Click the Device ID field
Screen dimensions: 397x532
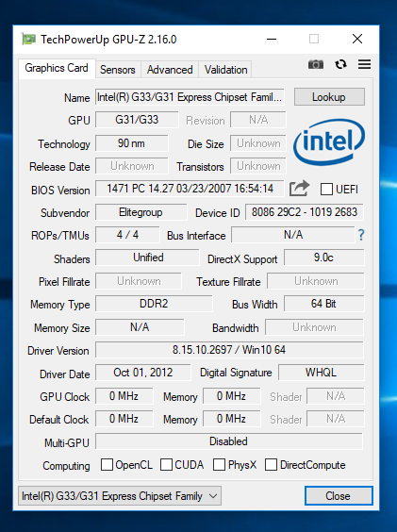[305, 212]
